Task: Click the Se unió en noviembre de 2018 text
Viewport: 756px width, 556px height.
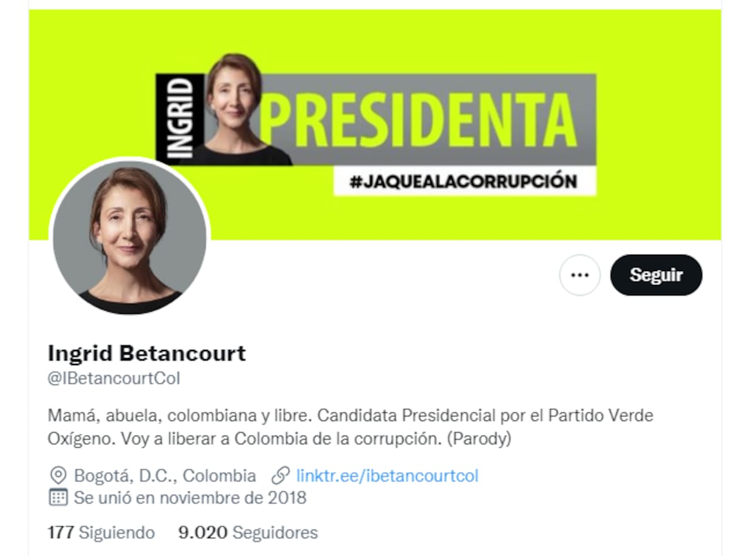Action: tap(190, 497)
